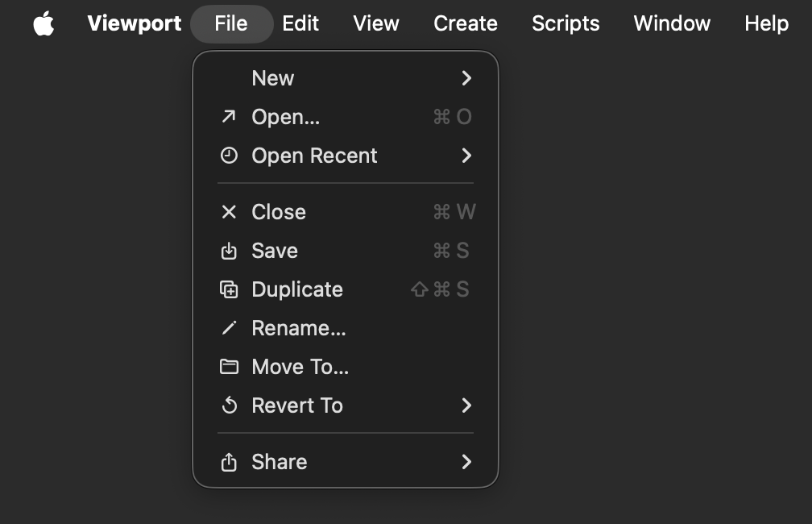This screenshot has height=524, width=812.
Task: Open the Viewport application menu
Action: [x=134, y=23]
